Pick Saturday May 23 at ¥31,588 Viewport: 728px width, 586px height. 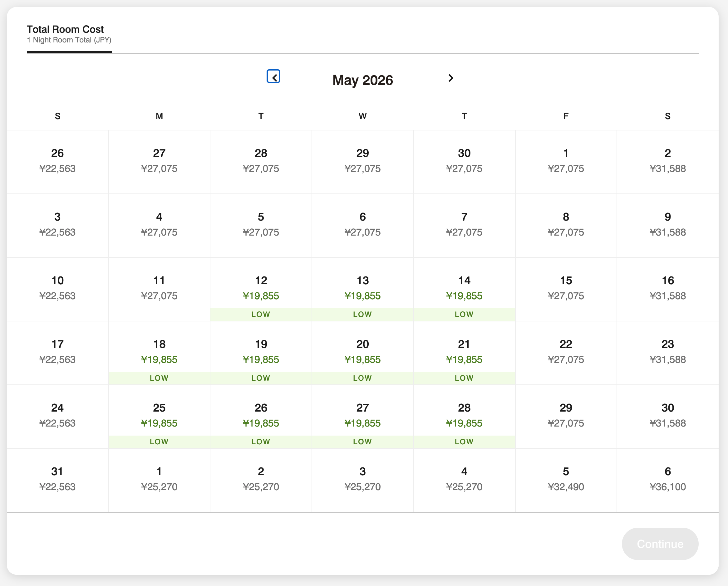(x=667, y=352)
